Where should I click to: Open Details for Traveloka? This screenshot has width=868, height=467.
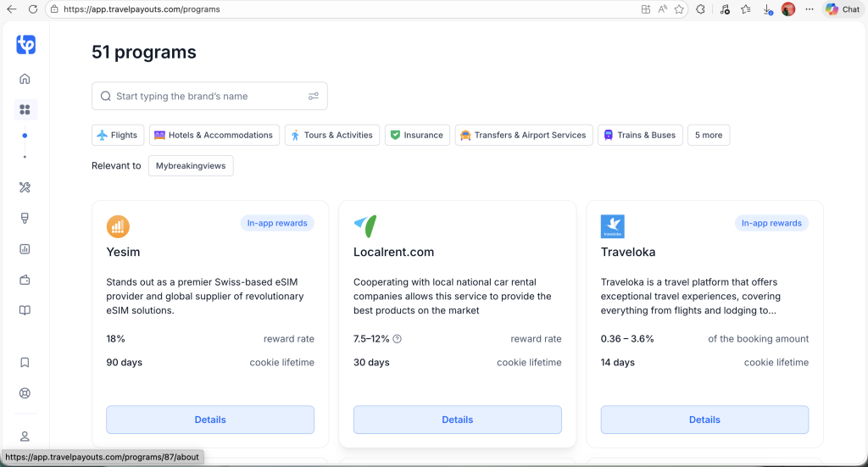click(704, 420)
